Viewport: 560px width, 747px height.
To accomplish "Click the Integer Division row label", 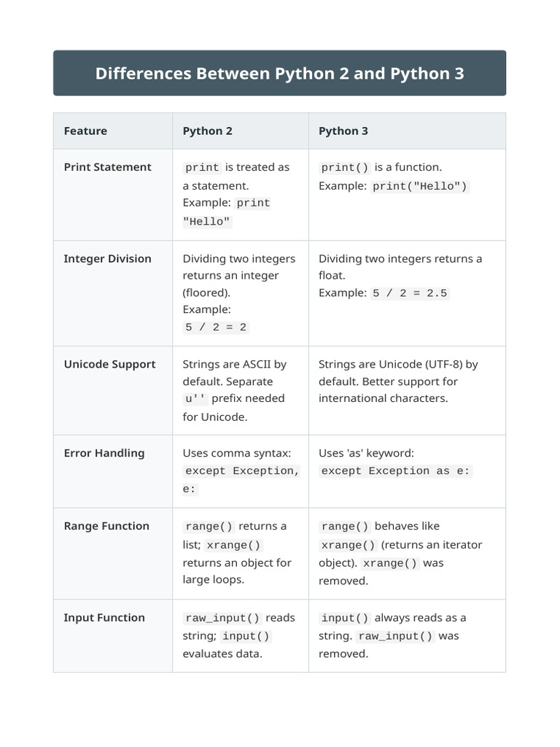I will [108, 259].
